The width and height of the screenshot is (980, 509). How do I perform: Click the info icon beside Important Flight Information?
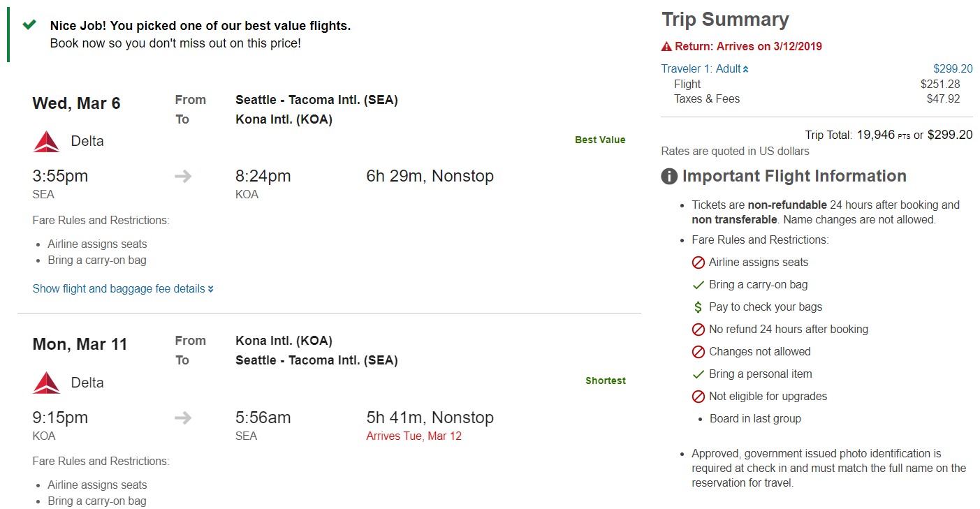(669, 177)
